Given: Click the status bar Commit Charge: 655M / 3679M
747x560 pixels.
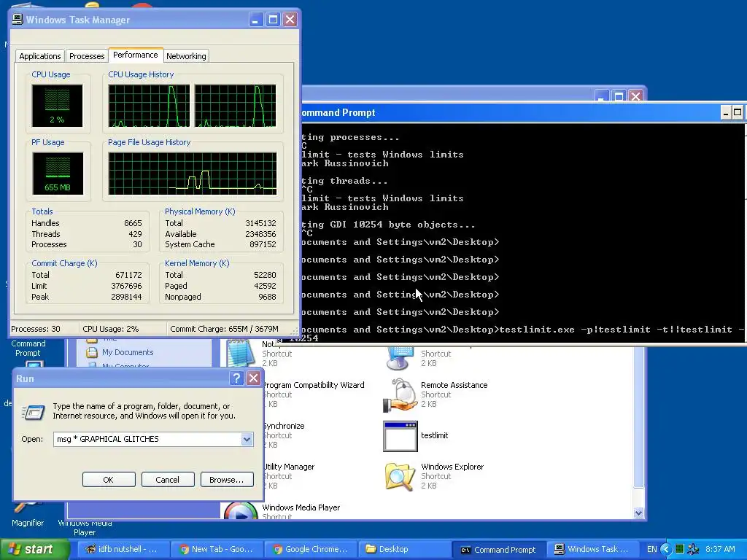Looking at the screenshot, I should pos(225,329).
